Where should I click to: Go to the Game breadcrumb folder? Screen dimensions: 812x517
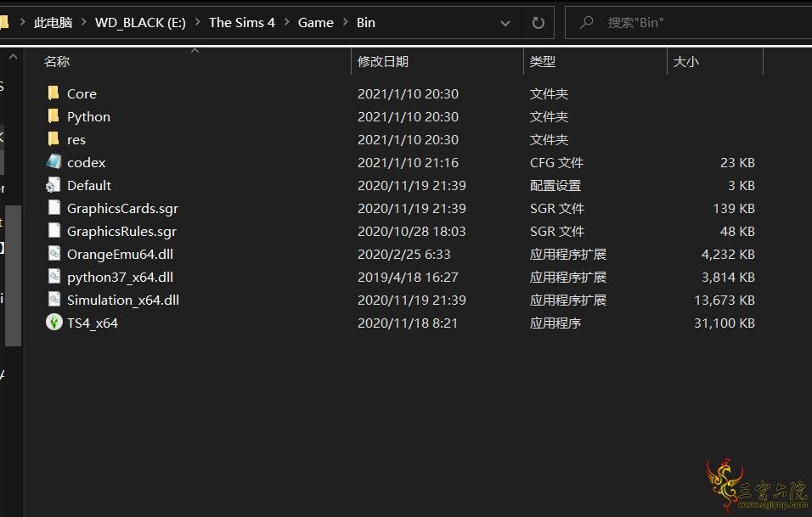315,22
